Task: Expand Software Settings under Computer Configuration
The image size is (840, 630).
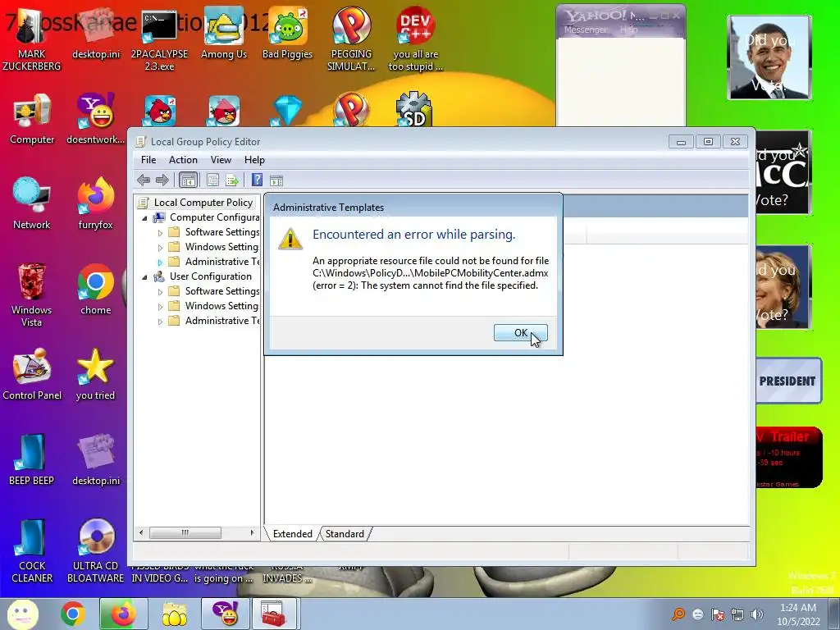Action: coord(160,233)
